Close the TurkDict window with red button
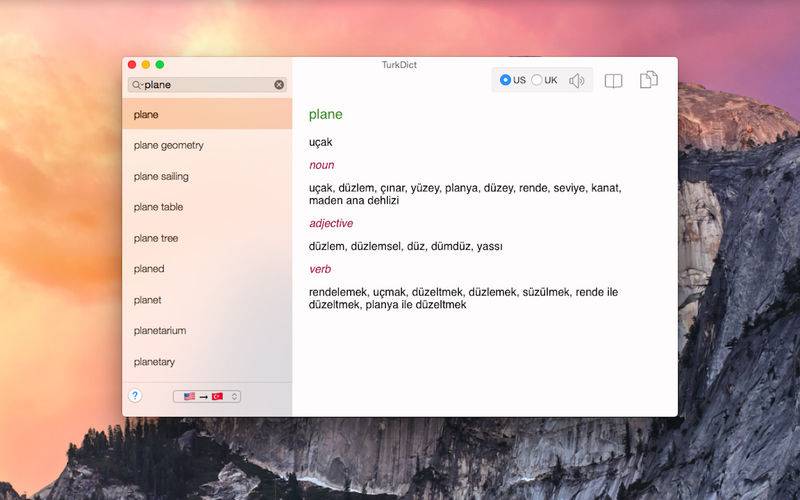 [132, 64]
